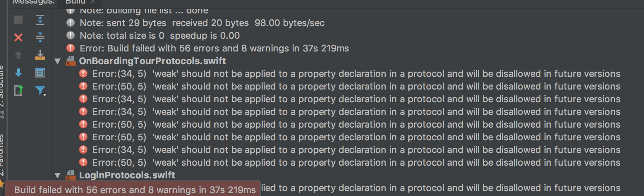Switch to the Build tab
644x196 pixels.
pos(75,2)
